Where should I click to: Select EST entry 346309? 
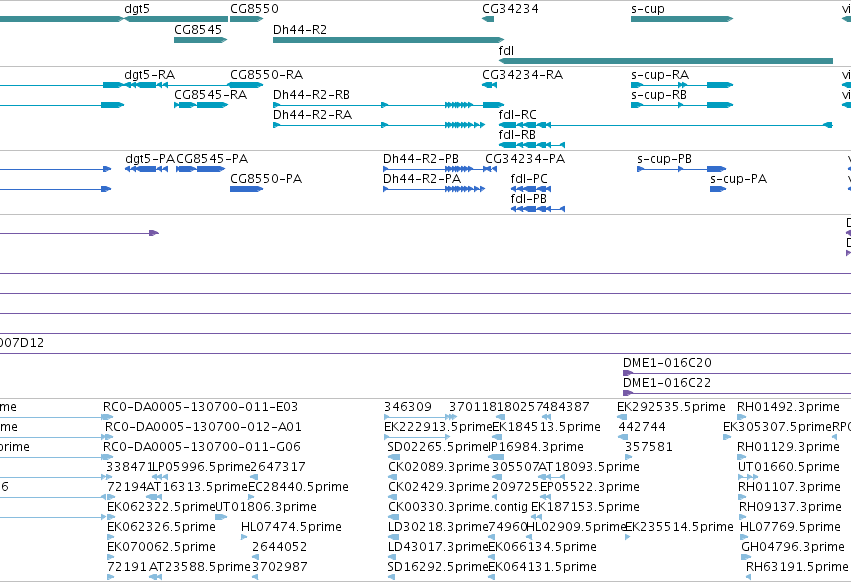408,407
